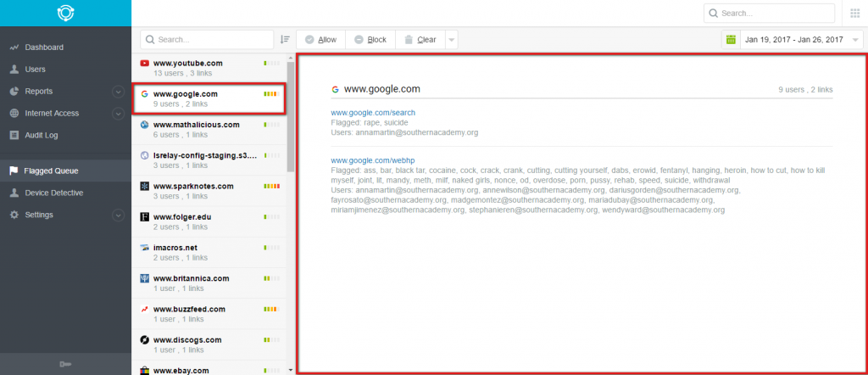Click the britannica favicon

tap(144, 278)
